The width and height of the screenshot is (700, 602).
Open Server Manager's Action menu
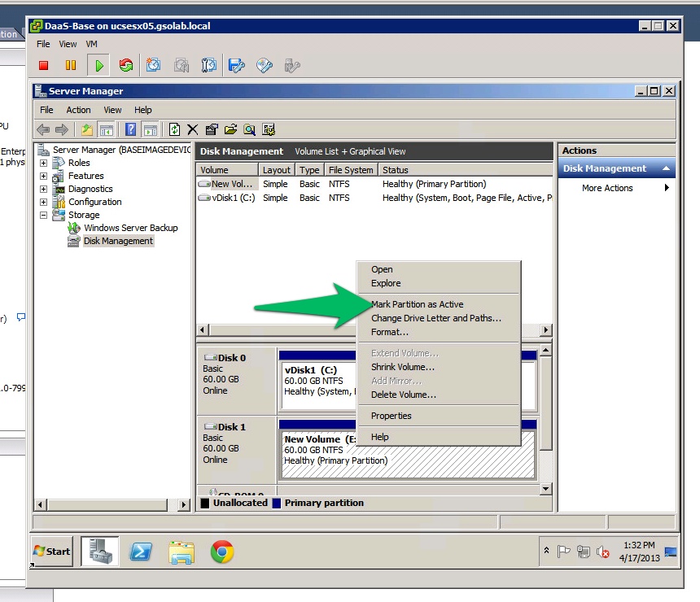(x=79, y=110)
